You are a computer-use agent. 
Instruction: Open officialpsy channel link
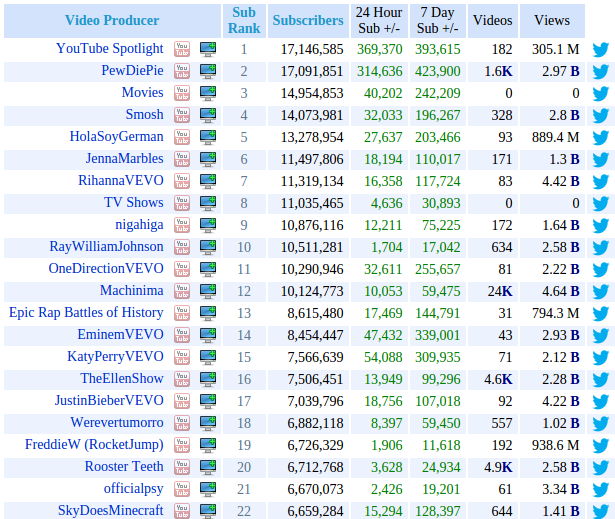133,489
